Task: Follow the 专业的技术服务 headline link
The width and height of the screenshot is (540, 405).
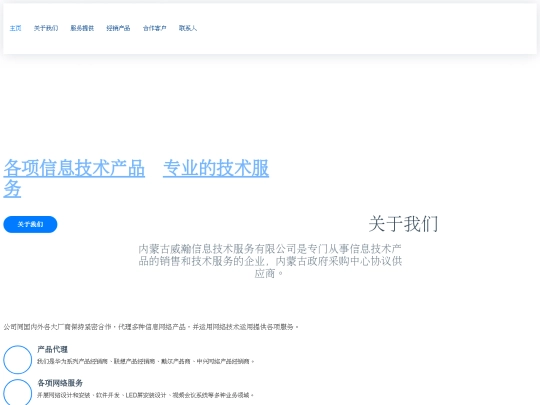Action: coord(216,168)
